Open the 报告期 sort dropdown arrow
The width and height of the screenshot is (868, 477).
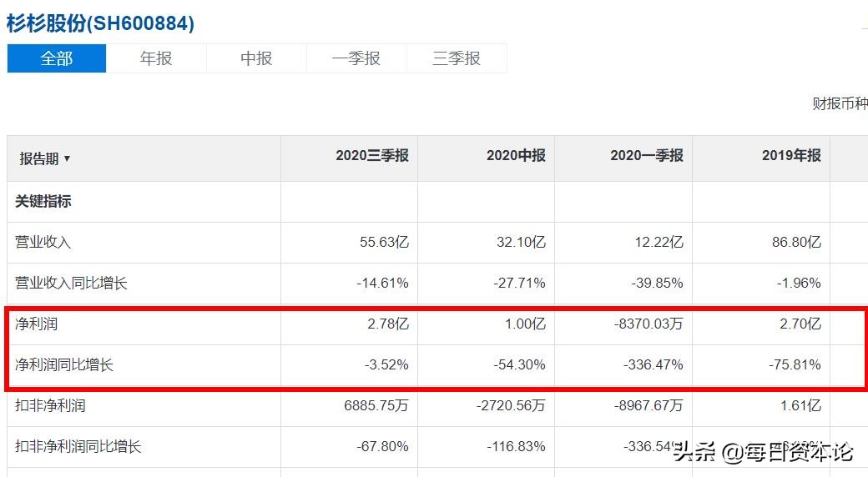(x=67, y=158)
